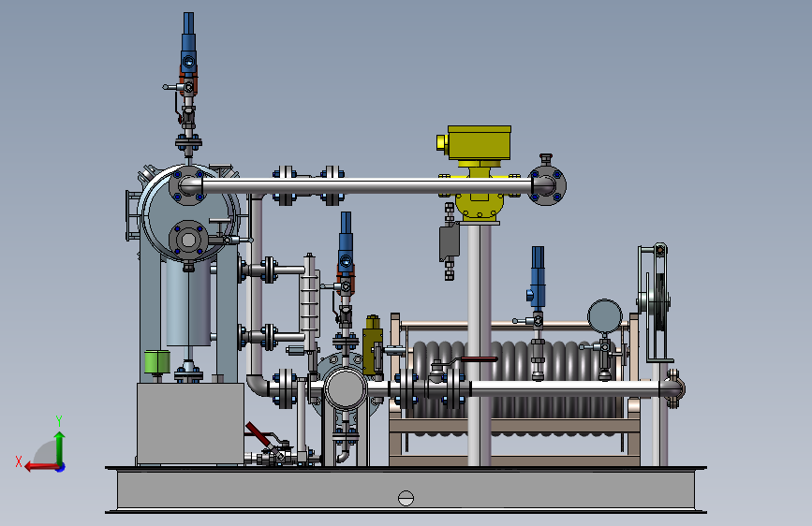Select the long upper horizontal pipe
The image size is (812, 526).
(366, 186)
